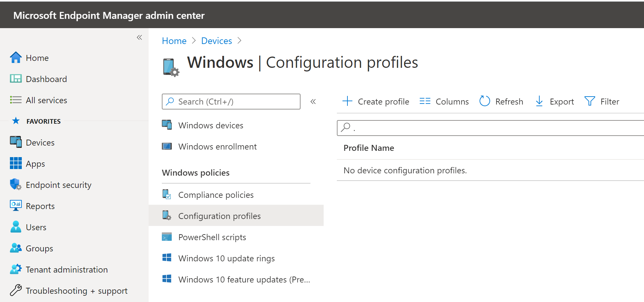The image size is (644, 302).
Task: Click the Windows enrollment icon
Action: tap(167, 146)
